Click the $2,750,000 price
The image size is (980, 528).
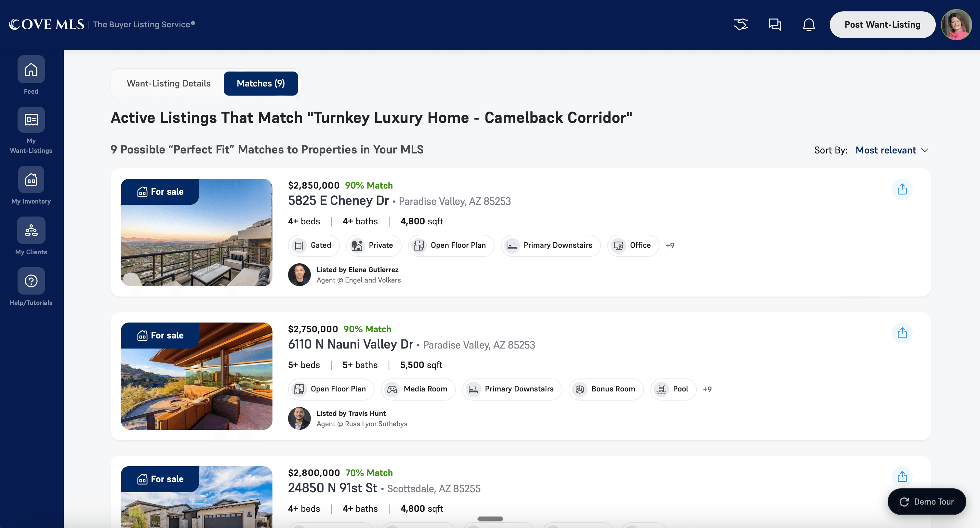(313, 329)
